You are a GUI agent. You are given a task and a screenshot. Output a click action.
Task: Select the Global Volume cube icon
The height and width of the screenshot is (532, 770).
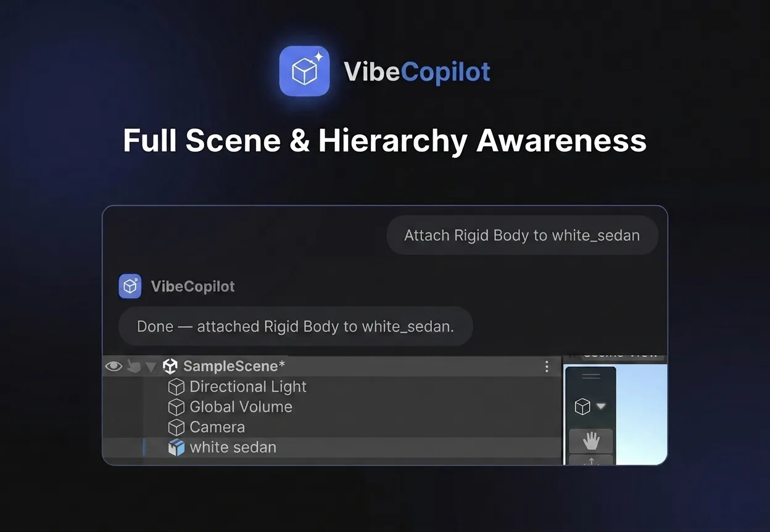(x=176, y=407)
